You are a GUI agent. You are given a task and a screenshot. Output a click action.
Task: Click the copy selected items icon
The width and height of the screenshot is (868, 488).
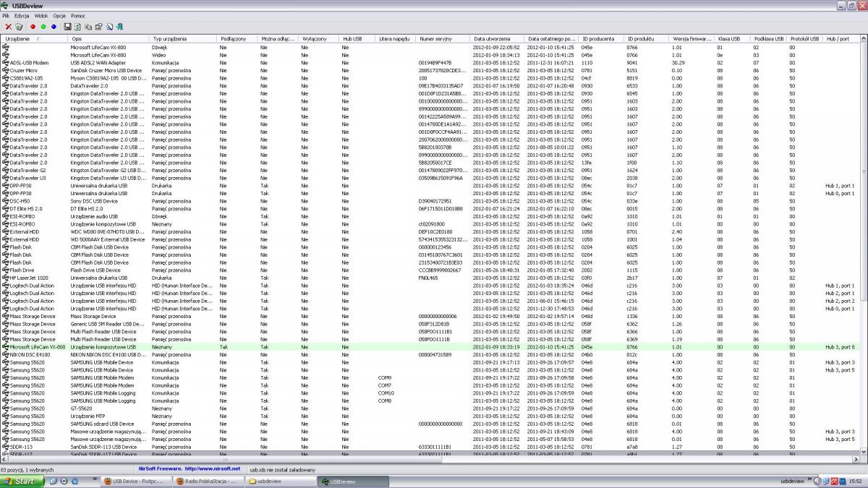[x=88, y=27]
